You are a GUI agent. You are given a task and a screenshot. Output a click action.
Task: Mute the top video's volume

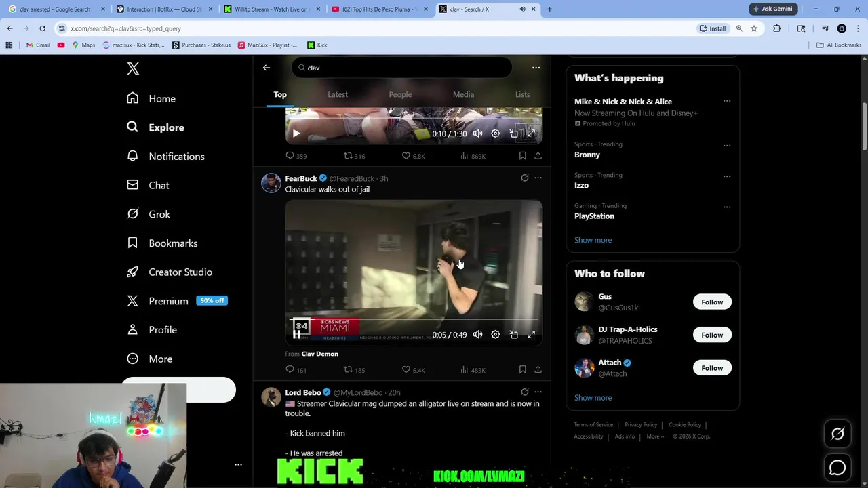(x=477, y=134)
